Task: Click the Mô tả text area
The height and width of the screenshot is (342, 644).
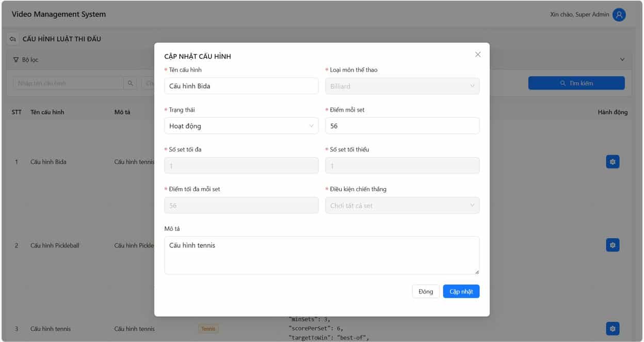Action: pos(321,255)
